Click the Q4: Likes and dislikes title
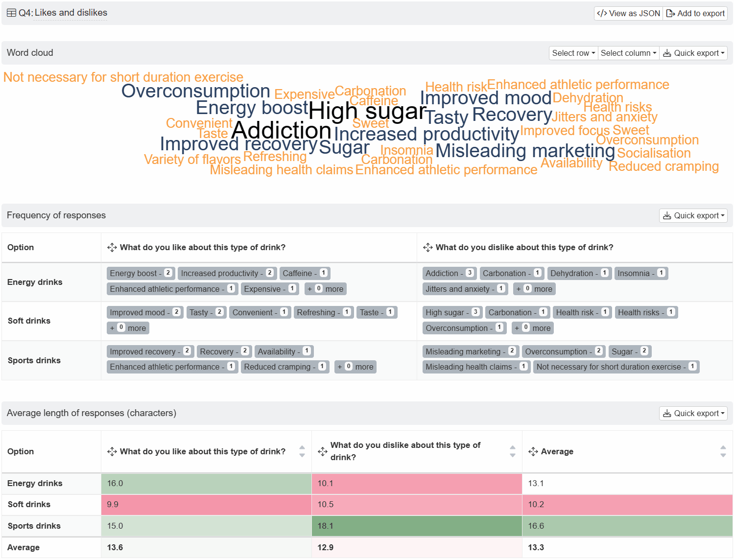This screenshot has width=734, height=560. coord(63,13)
